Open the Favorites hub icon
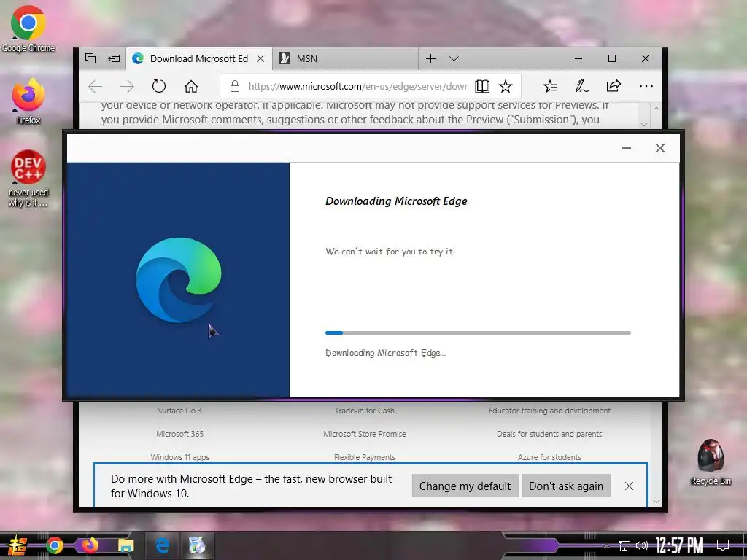The width and height of the screenshot is (747, 560). click(550, 86)
